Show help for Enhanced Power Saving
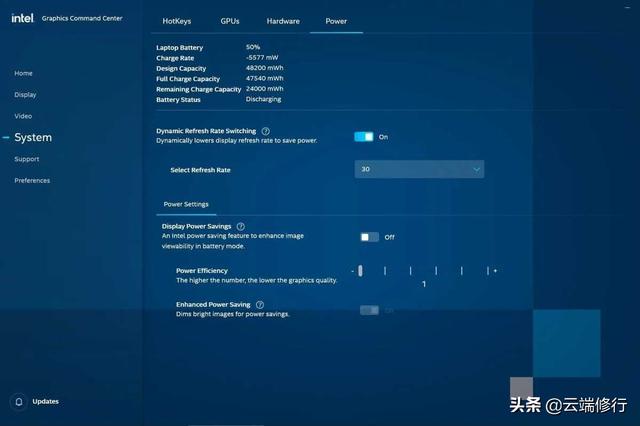 click(260, 305)
